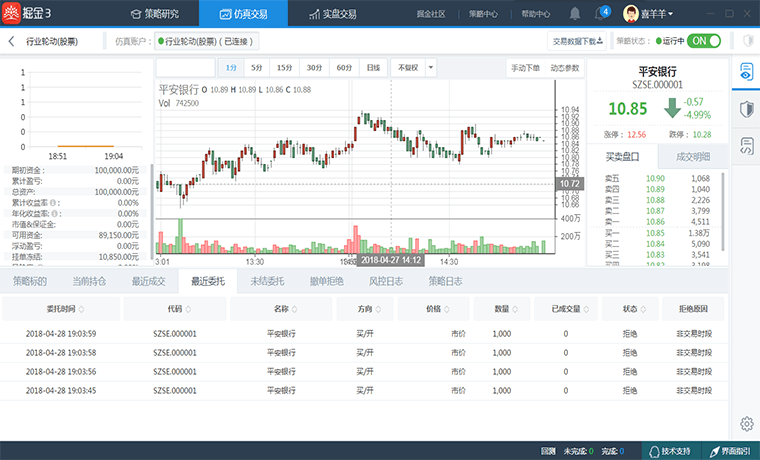The height and width of the screenshot is (460, 760).
Task: Open the 风控日志 tab
Action: click(386, 281)
